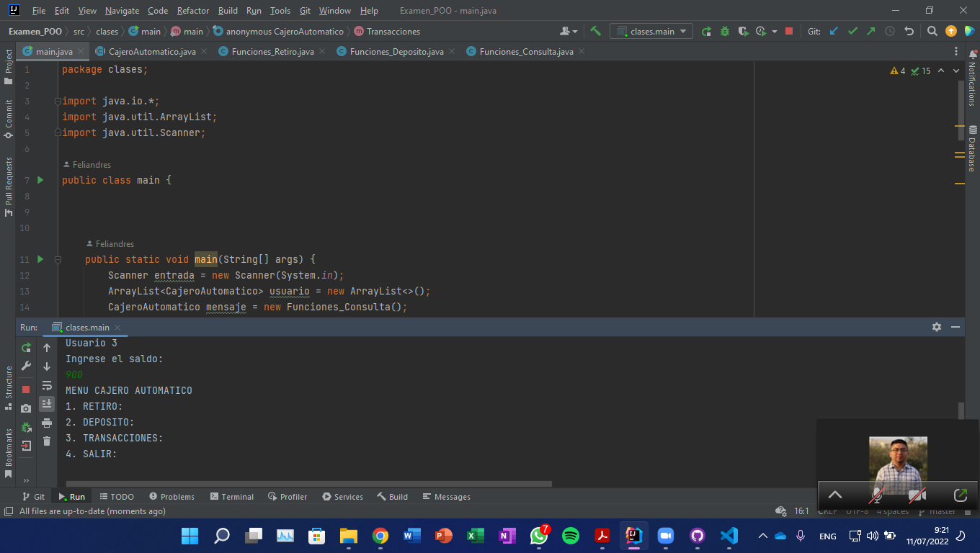Run clases.main with Coverage
Viewport: 980px width, 553px height.
742,31
